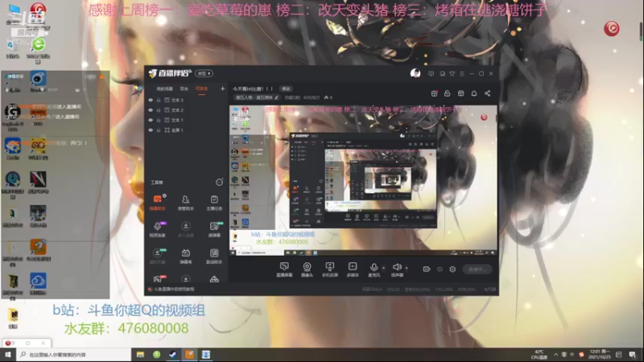Open the virtual avatar download tool
Image resolution: width=644 pixels, height=362 pixels.
(x=157, y=256)
